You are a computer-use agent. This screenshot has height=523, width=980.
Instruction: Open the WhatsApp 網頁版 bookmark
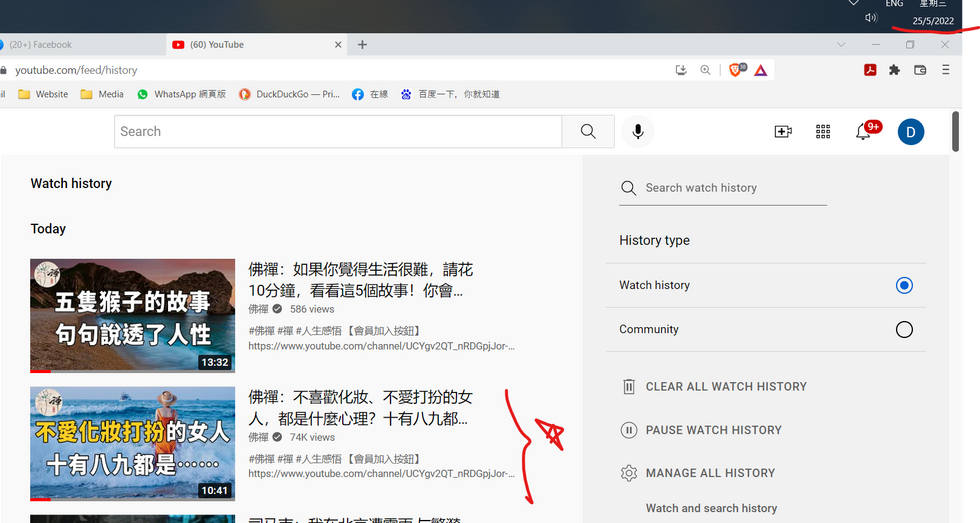pyautogui.click(x=181, y=94)
